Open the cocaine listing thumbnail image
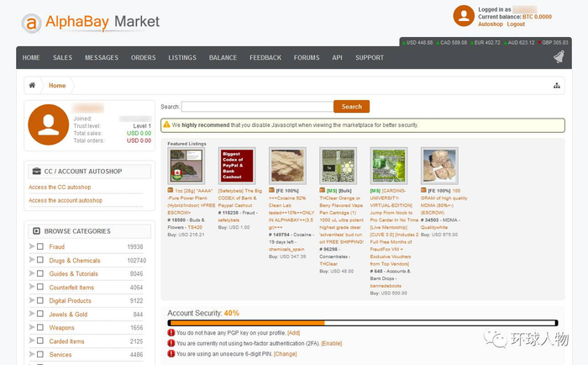This screenshot has height=365, width=588. [x=287, y=166]
